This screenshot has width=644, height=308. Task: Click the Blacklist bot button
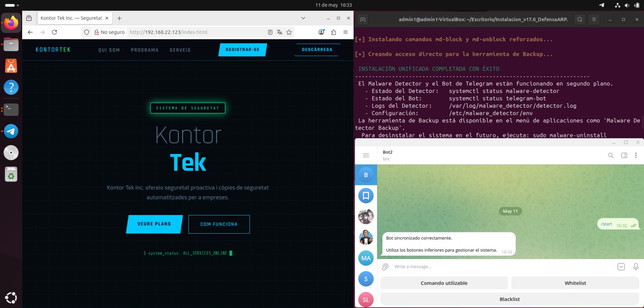coord(510,299)
